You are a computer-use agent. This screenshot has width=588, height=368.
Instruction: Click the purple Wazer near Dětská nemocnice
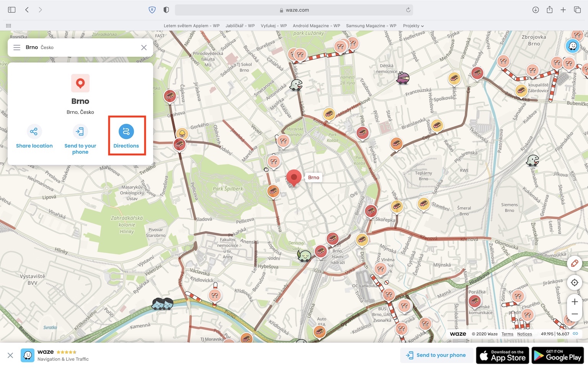[403, 78]
